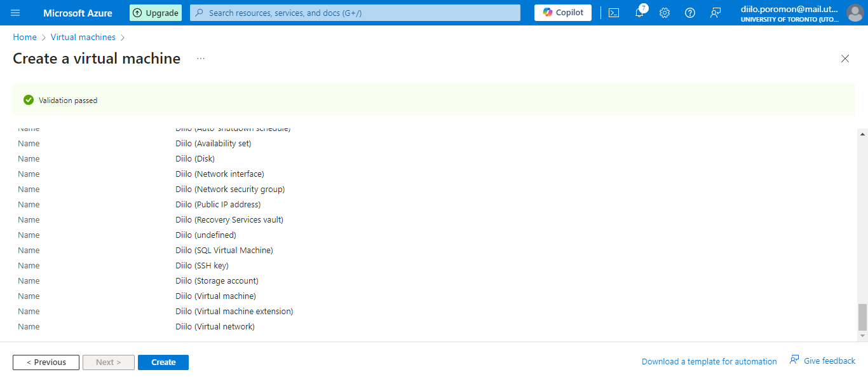Select the text Diilo (Storage account)
The image size is (868, 386).
pos(217,281)
